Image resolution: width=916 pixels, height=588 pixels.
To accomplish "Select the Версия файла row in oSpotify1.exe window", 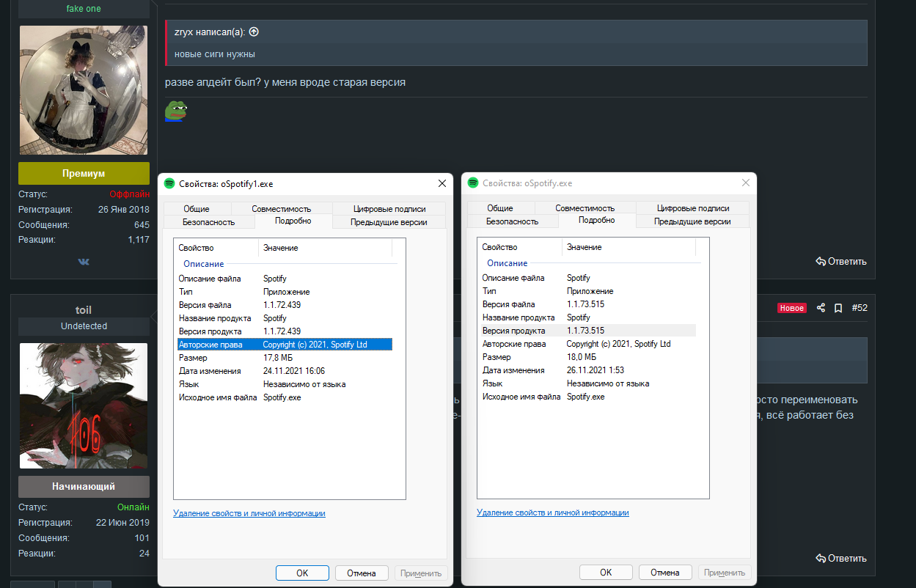I will tap(285, 305).
